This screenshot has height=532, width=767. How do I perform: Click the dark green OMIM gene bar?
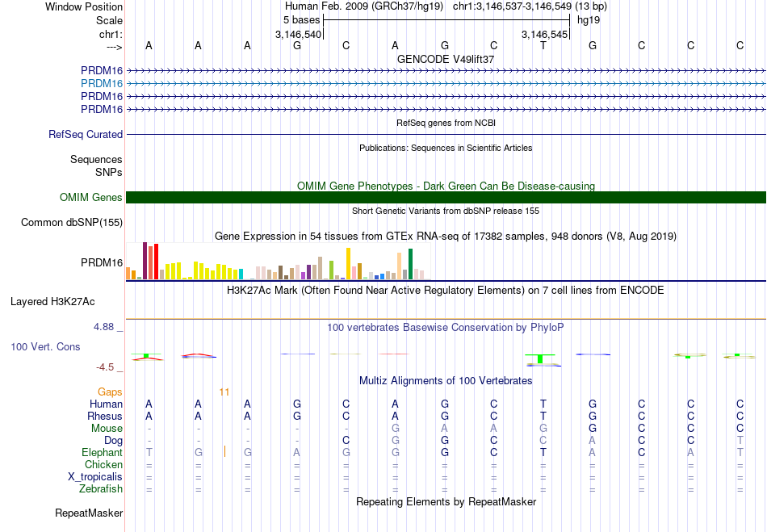tap(446, 198)
